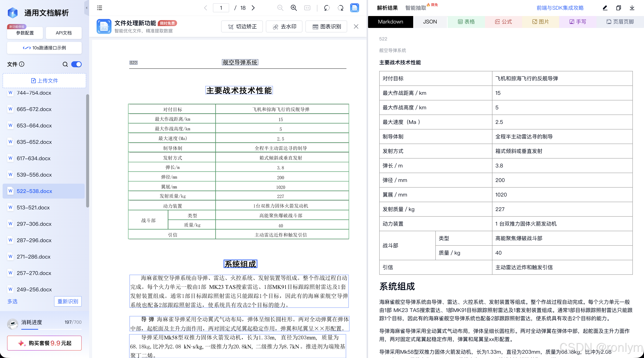
Task: Select file 287–296.docx
Action: coord(44,240)
